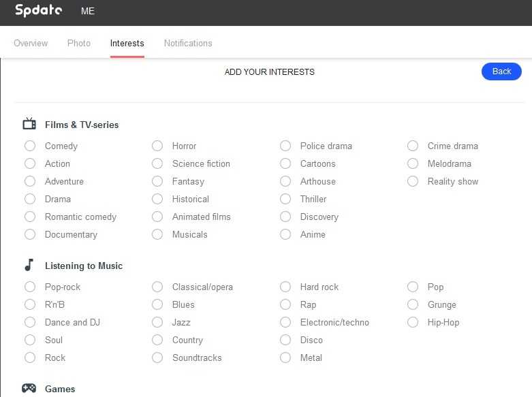The image size is (532, 397).
Task: Click the ADD YOUR INTERESTS heading
Action: (269, 72)
